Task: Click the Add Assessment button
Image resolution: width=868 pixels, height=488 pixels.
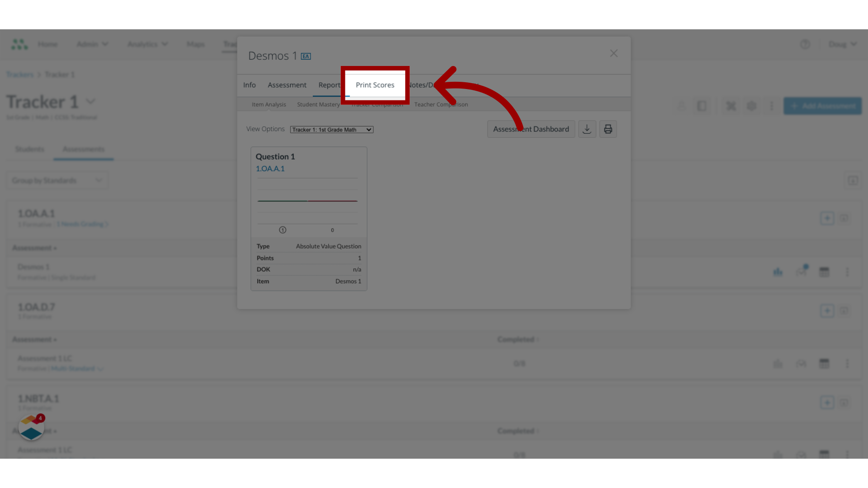Action: (822, 106)
